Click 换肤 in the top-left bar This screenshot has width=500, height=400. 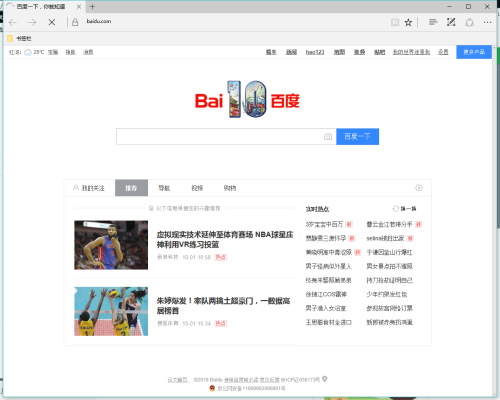pyautogui.click(x=70, y=52)
